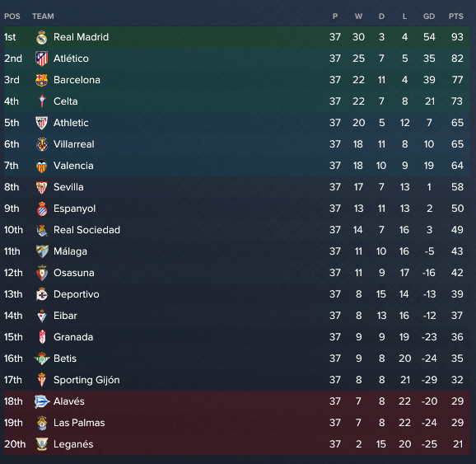Click the Alavés blue flag badge

(x=42, y=401)
